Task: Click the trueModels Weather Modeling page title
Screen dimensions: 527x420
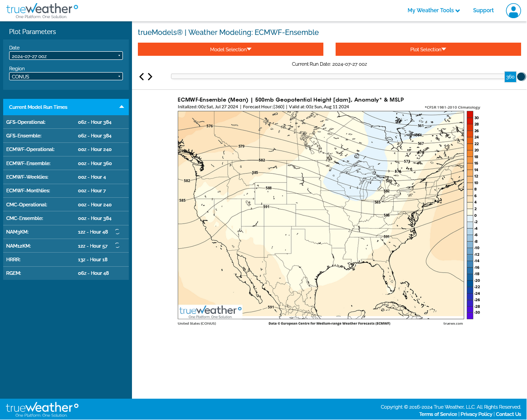Action: [228, 32]
